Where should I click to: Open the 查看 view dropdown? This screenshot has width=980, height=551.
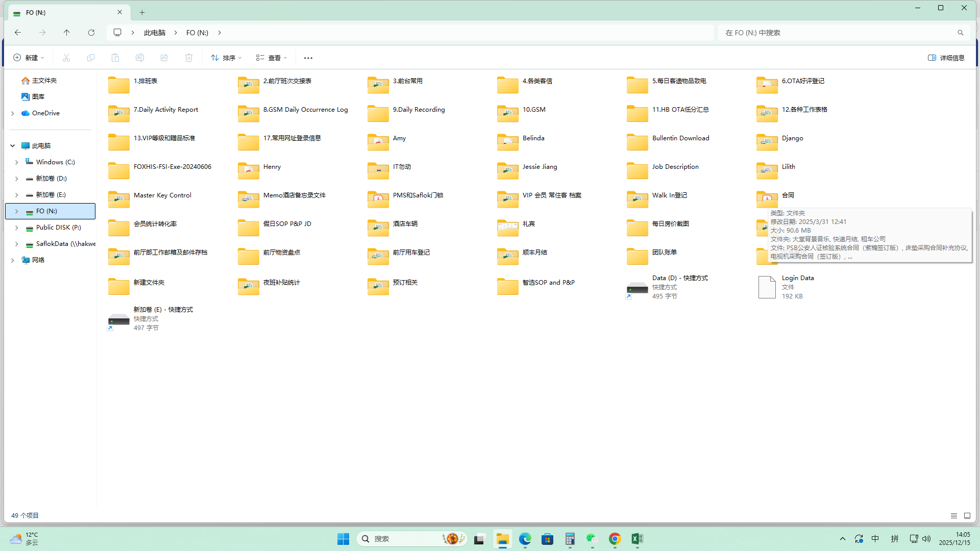(272, 58)
